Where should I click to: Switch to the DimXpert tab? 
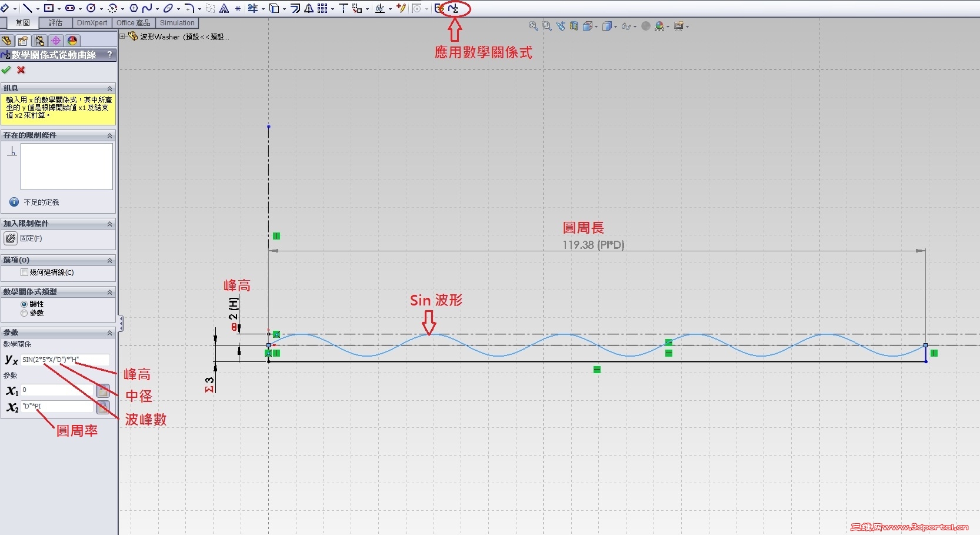tap(92, 23)
